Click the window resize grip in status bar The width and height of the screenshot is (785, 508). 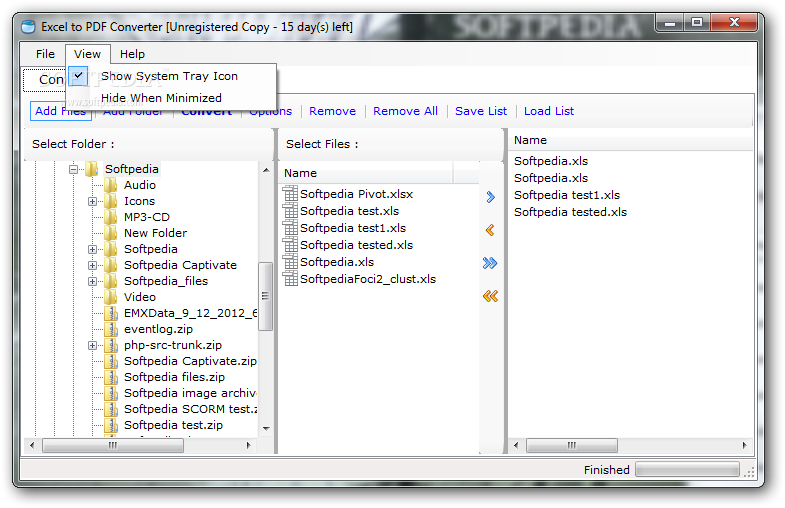point(749,471)
